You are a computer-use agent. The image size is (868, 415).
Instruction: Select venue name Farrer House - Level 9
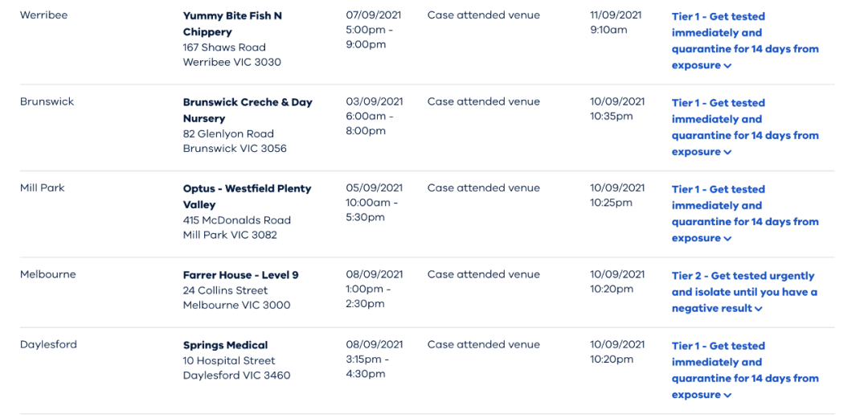pos(241,275)
